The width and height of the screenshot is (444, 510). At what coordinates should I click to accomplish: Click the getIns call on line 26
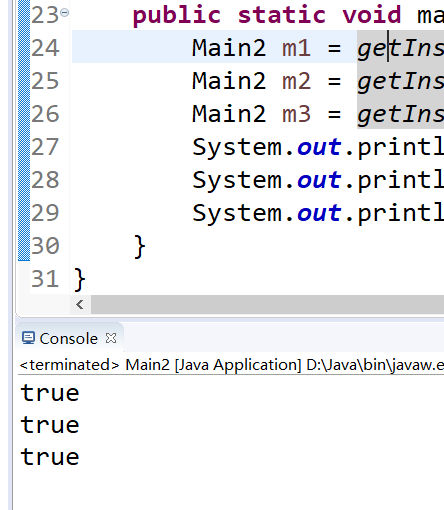[401, 114]
